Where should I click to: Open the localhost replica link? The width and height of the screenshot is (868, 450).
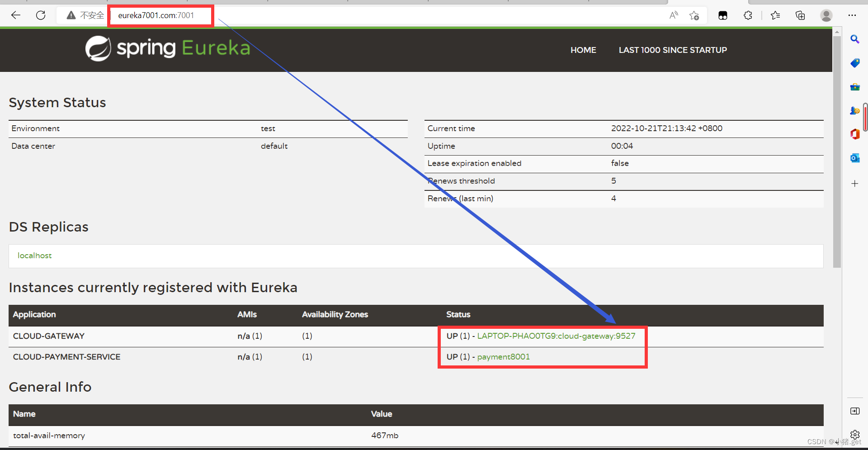[35, 256]
